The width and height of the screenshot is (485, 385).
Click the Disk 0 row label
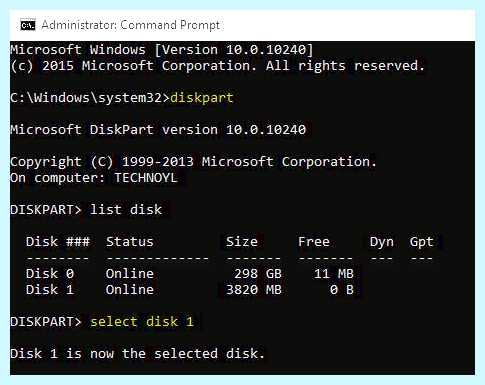pyautogui.click(x=50, y=274)
